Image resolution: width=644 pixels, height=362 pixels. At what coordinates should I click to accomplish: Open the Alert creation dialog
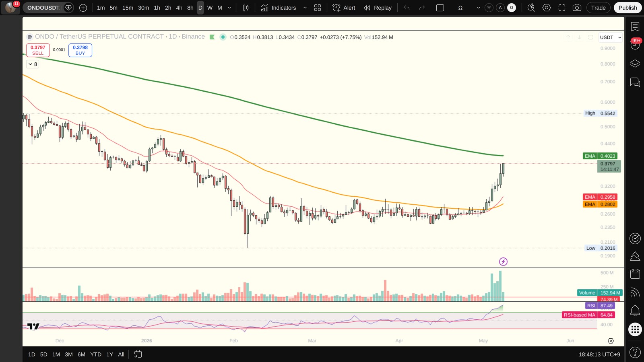coord(344,8)
